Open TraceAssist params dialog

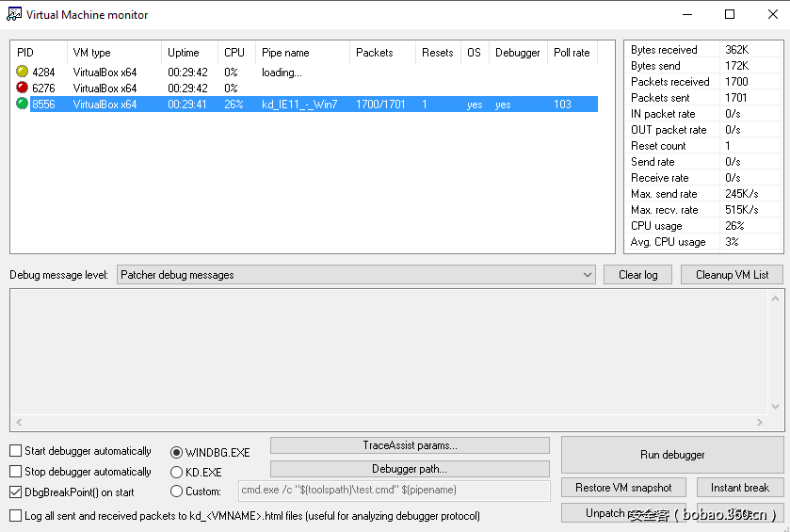410,445
